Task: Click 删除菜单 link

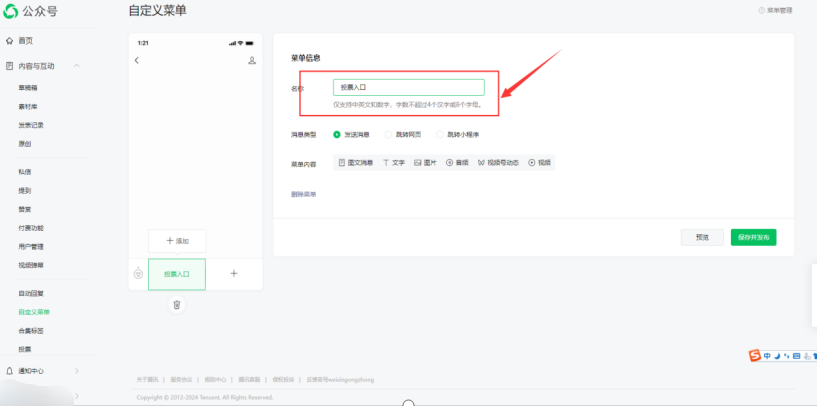Action: coord(303,194)
